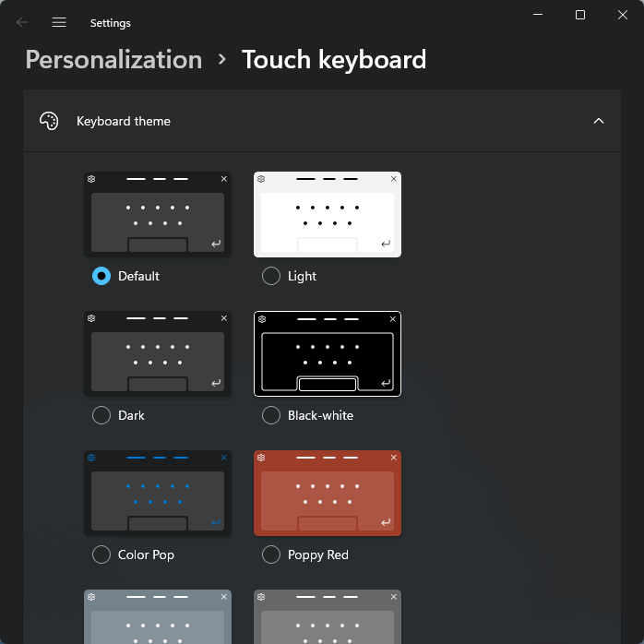Go to Personalization breadcrumb
This screenshot has width=644, height=644.
pyautogui.click(x=113, y=60)
